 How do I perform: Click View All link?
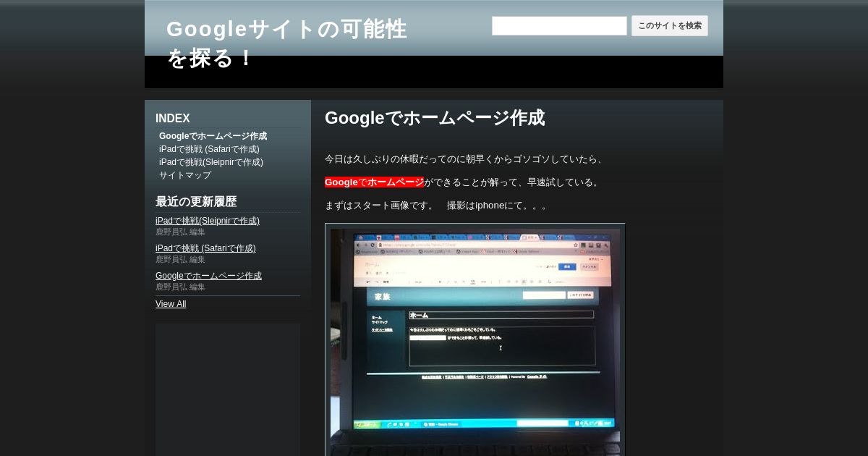click(x=171, y=304)
